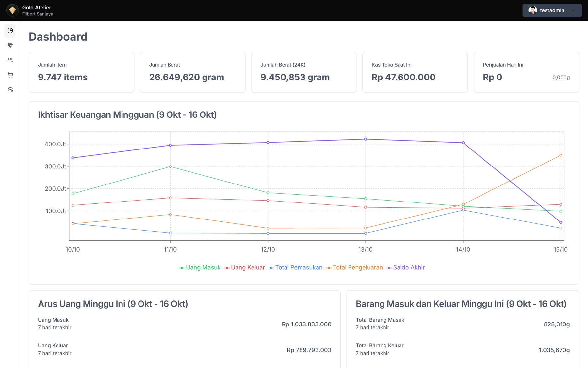
Task: Click the 828,310g Total Barang Masuk value
Action: 557,324
